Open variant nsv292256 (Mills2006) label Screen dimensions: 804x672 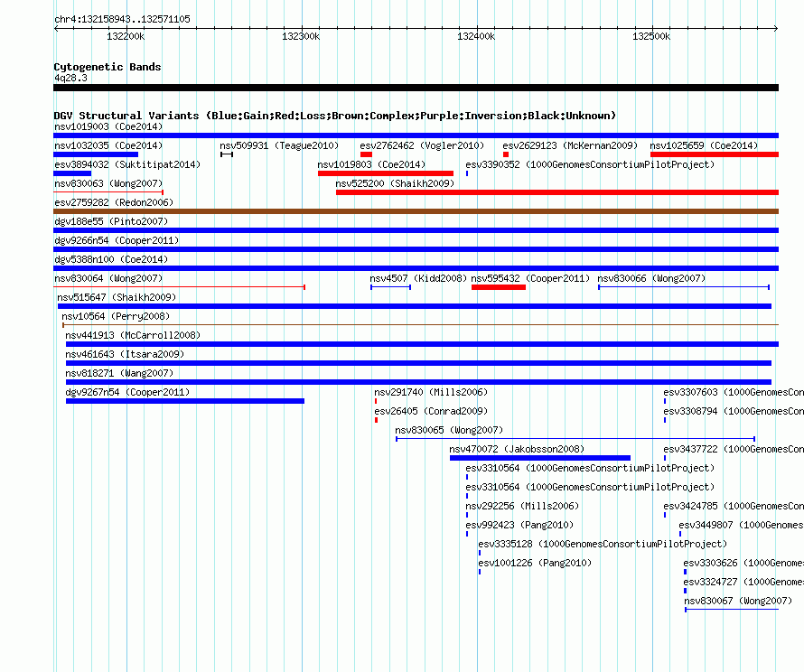pos(522,506)
